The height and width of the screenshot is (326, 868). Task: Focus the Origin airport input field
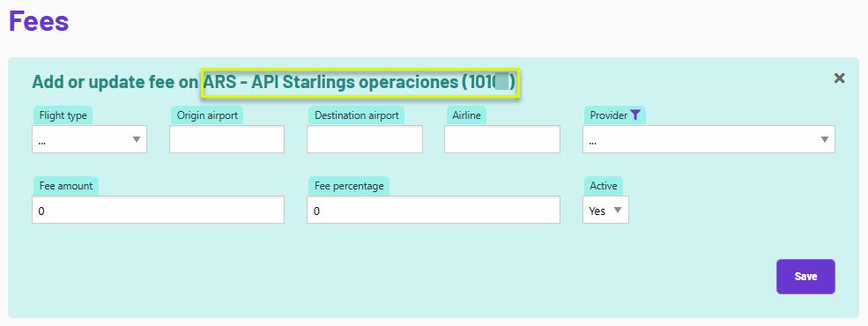[227, 139]
